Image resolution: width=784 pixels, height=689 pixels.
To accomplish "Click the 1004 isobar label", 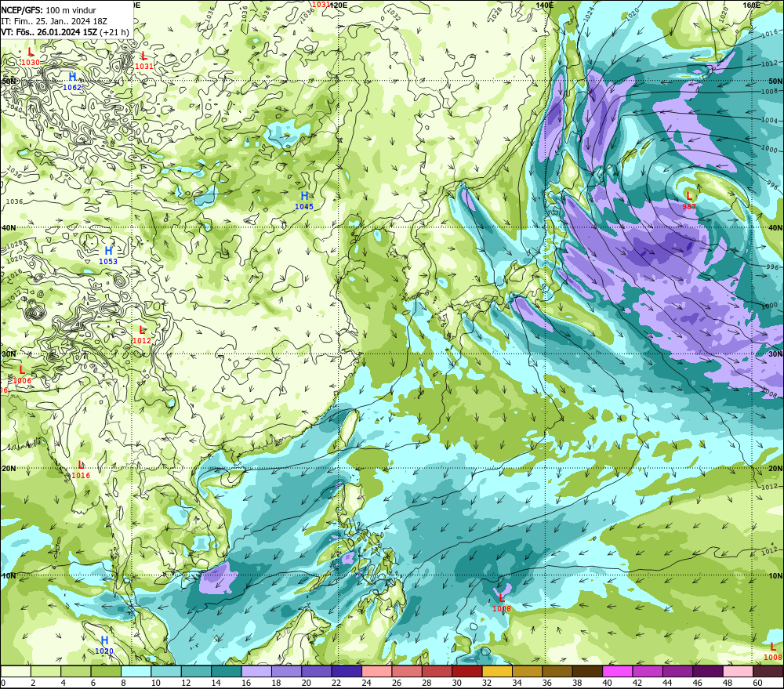I will coord(770,121).
